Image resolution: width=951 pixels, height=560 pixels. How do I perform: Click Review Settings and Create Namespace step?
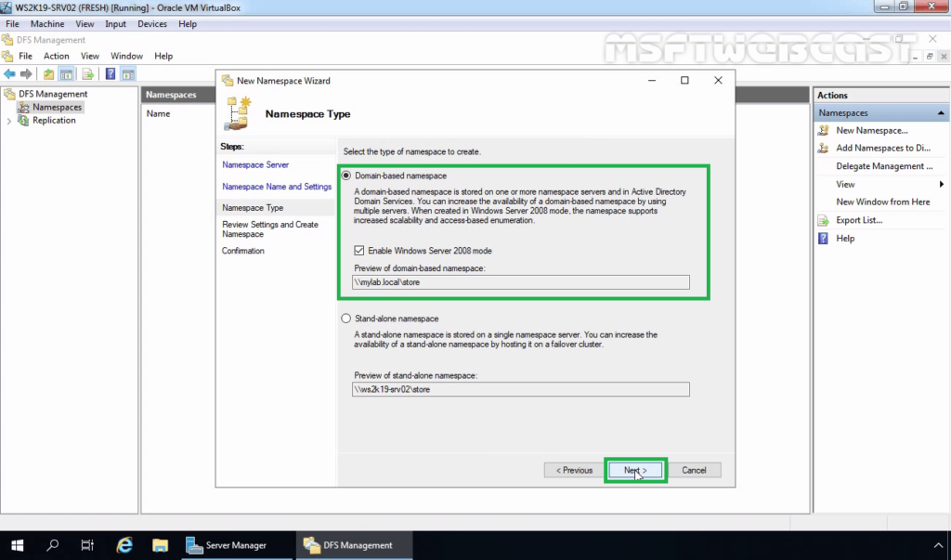tap(270, 229)
